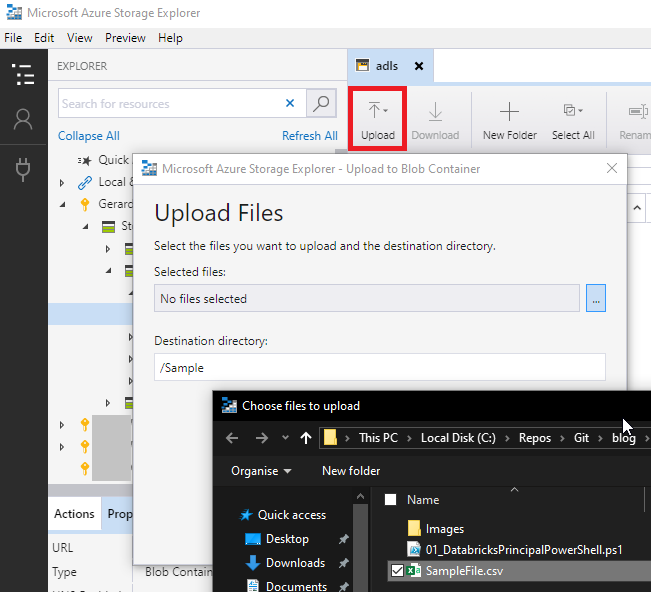This screenshot has height=592, width=651.
Task: Click the Up one level arrow
Action: [x=306, y=438]
